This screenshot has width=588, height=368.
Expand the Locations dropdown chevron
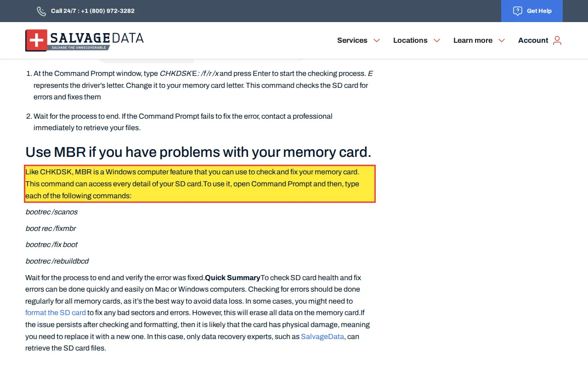click(x=437, y=40)
